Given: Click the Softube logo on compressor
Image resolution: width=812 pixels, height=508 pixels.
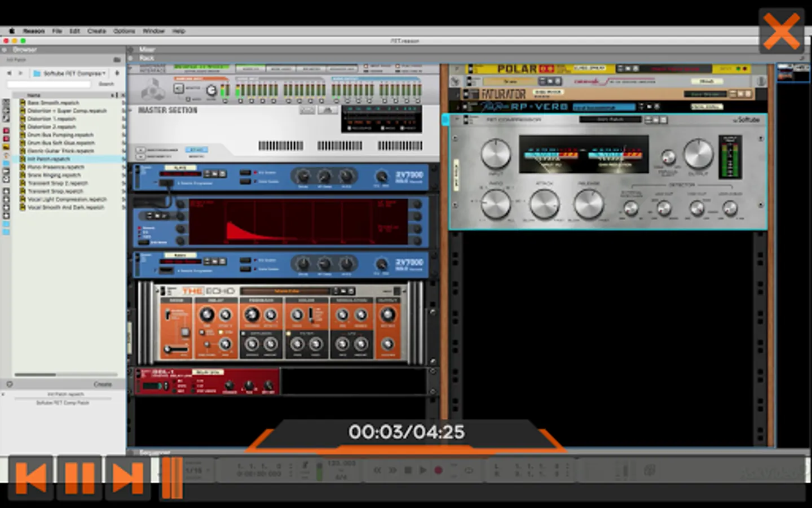Looking at the screenshot, I should 746,120.
